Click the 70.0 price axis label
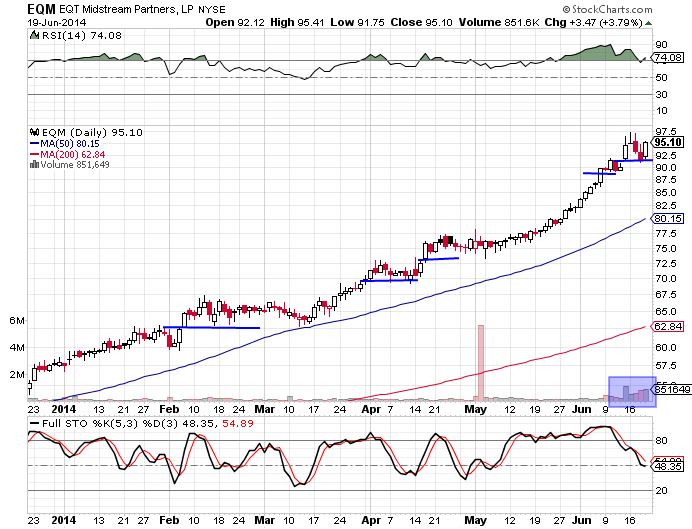This screenshot has width=692, height=529. pyautogui.click(x=666, y=278)
